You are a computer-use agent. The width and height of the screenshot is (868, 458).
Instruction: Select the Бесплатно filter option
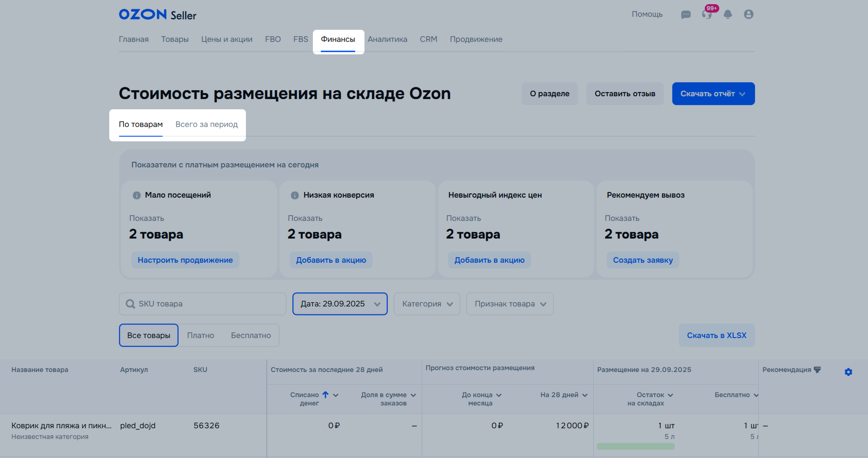251,335
